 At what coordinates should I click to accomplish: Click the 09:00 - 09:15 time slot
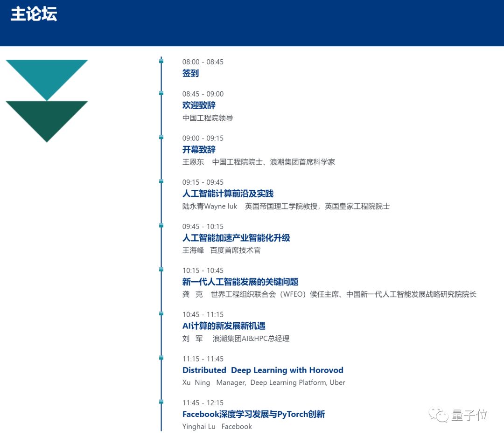pos(203,139)
